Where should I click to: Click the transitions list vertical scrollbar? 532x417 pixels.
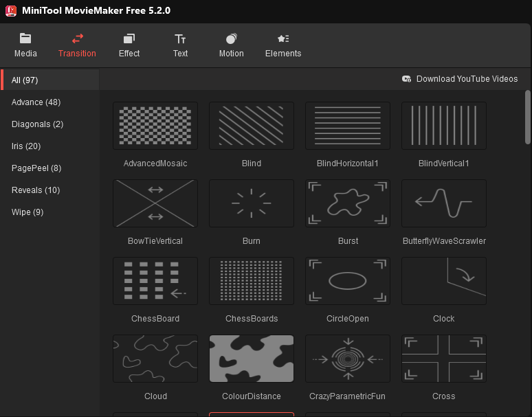click(527, 117)
